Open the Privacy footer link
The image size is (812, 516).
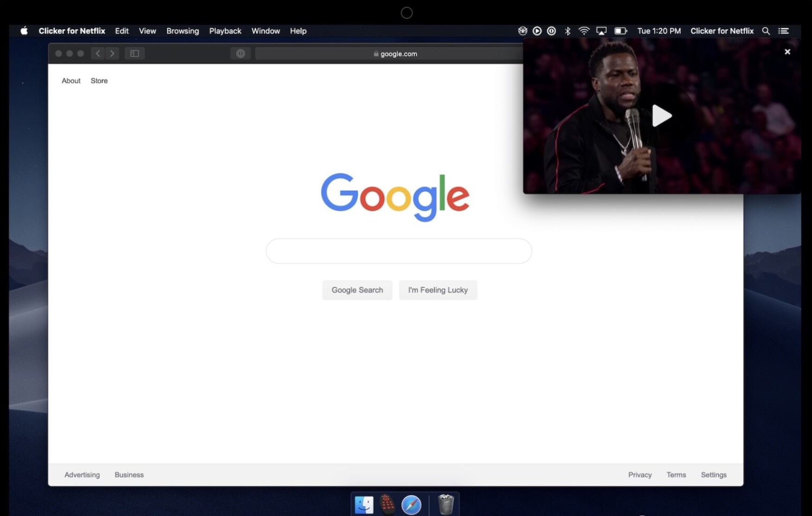pos(640,475)
